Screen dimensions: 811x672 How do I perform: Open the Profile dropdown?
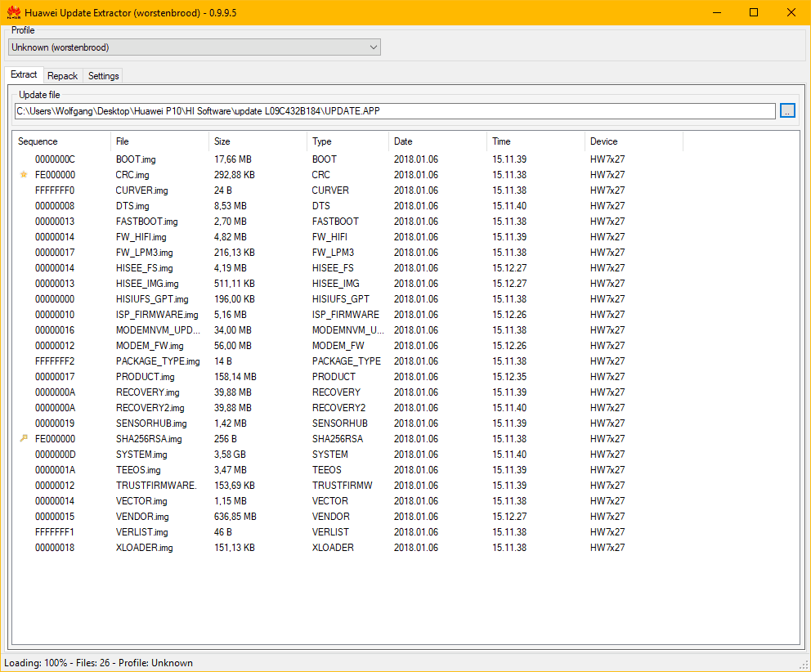click(x=195, y=47)
